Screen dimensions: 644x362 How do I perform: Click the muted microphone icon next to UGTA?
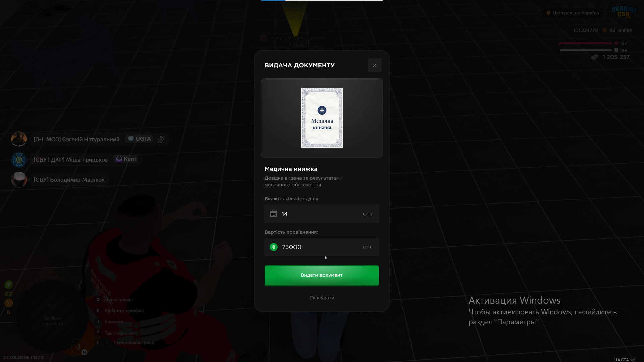[x=161, y=139]
